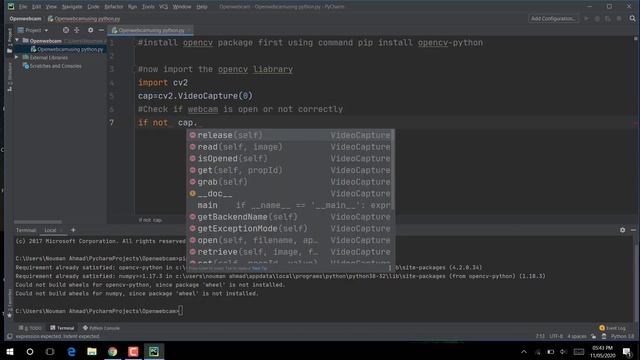Viewport: 640px width, 360px height.
Task: Open the Tools menu
Action: click(148, 7)
